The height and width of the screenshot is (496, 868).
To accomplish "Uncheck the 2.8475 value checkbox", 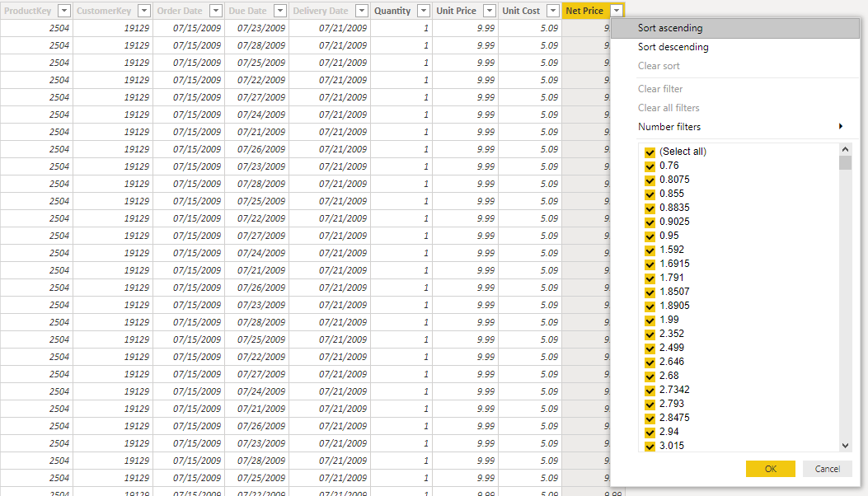I will point(650,419).
